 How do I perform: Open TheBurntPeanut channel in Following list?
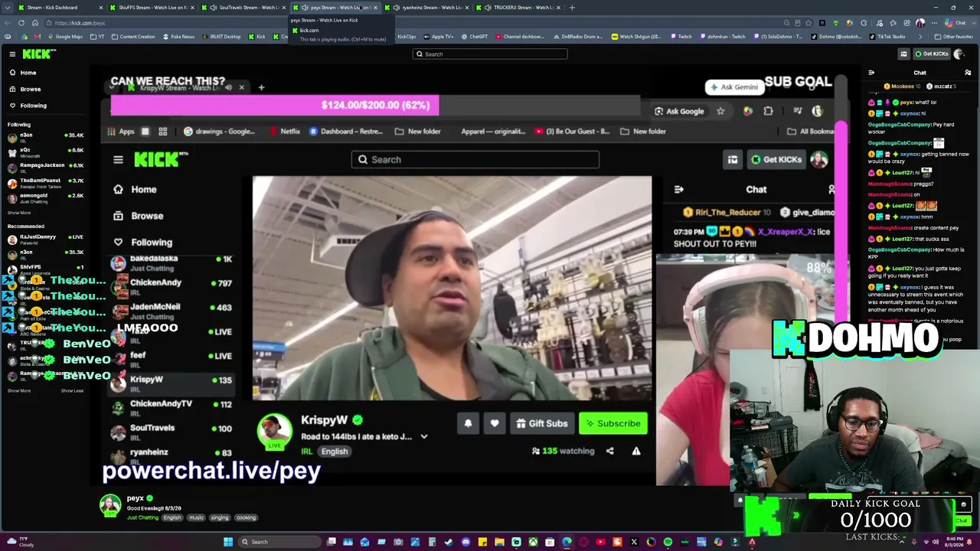coord(46,182)
